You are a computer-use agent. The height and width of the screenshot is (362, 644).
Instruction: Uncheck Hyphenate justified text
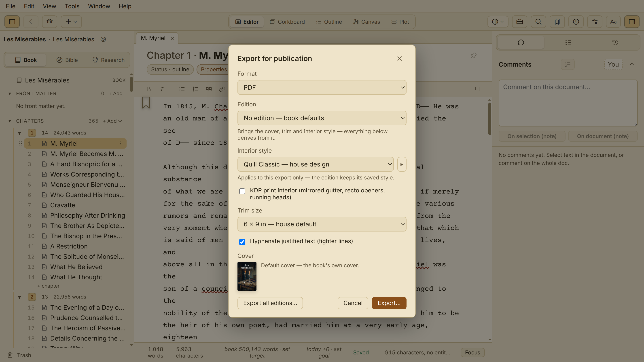pos(242,242)
